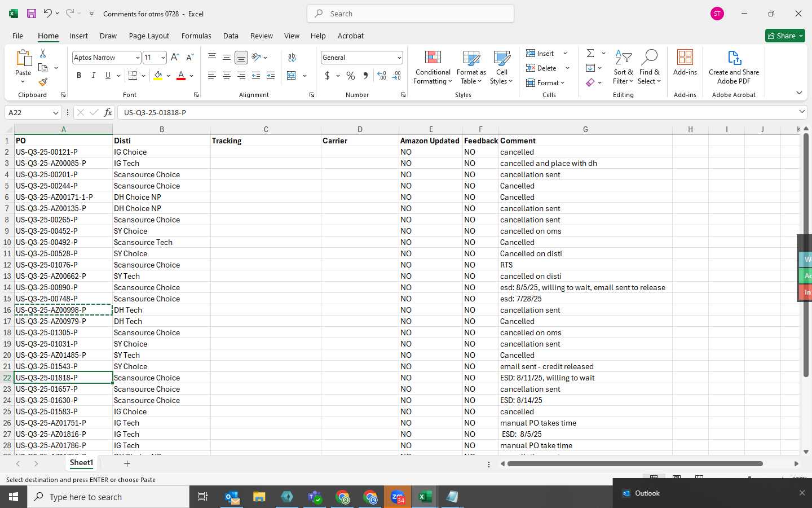Click Insert Function fx icon
The height and width of the screenshot is (508, 812).
click(x=108, y=112)
